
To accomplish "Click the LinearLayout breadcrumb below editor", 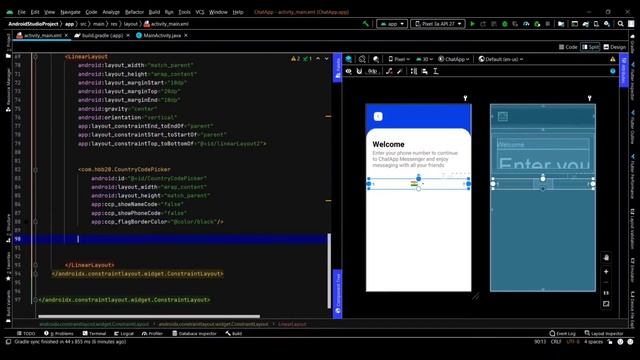I will click(292, 324).
